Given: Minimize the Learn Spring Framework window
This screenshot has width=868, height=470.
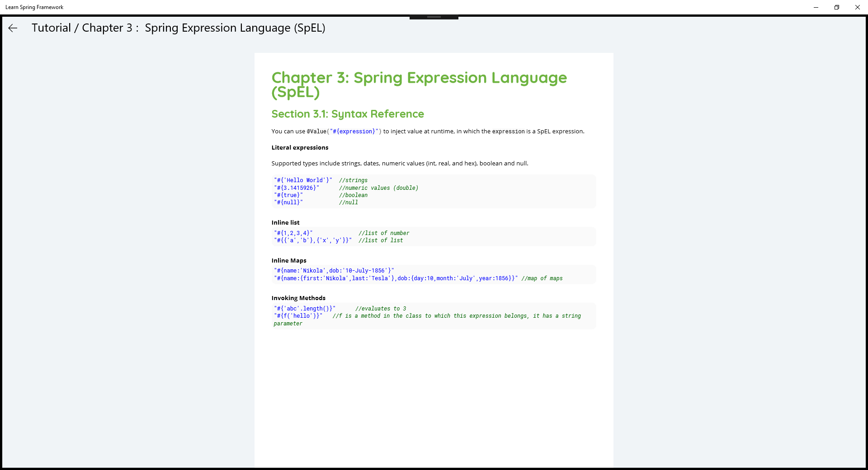Looking at the screenshot, I should [x=816, y=7].
